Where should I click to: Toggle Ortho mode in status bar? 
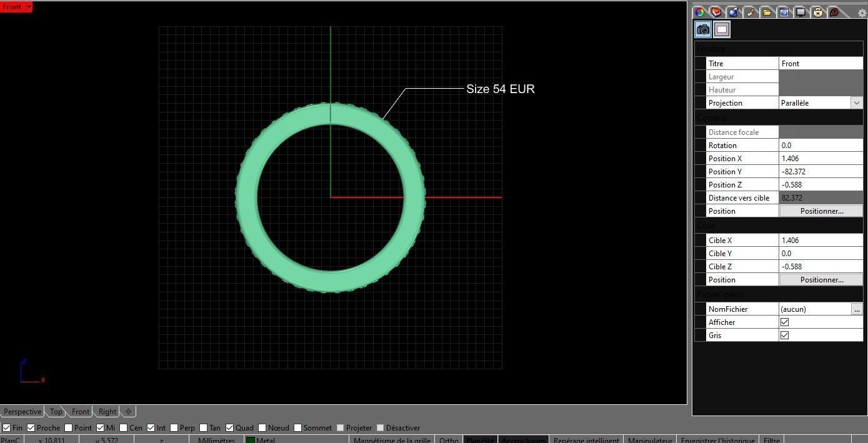coord(449,440)
